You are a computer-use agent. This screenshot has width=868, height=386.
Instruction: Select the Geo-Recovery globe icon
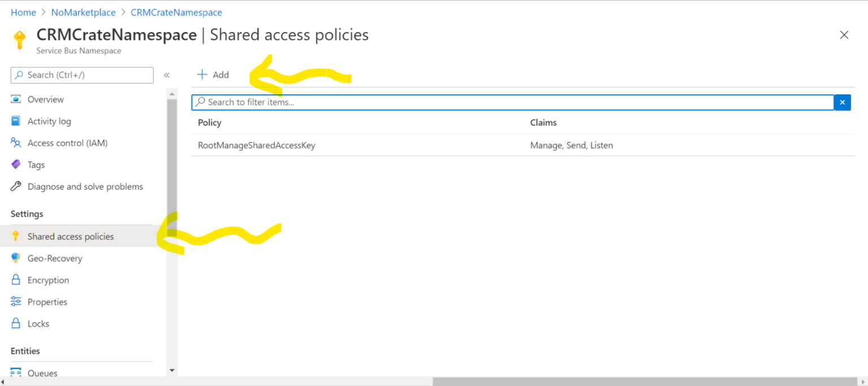(17, 258)
